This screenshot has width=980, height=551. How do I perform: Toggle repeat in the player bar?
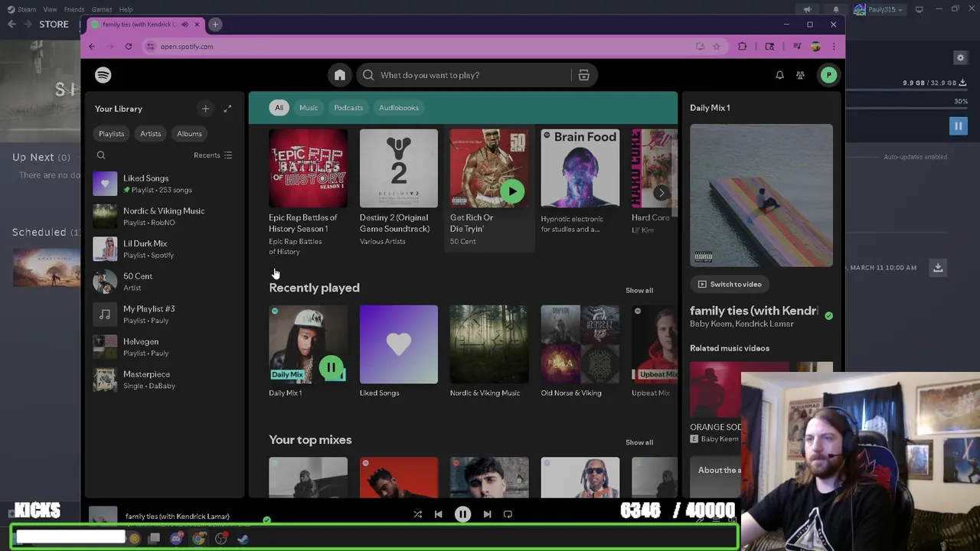(x=508, y=514)
